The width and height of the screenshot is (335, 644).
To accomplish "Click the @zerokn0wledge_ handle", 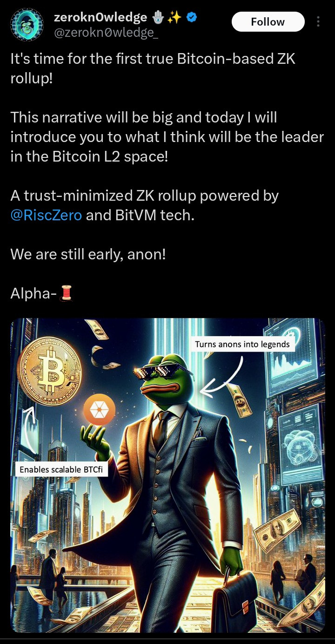I will pyautogui.click(x=106, y=34).
